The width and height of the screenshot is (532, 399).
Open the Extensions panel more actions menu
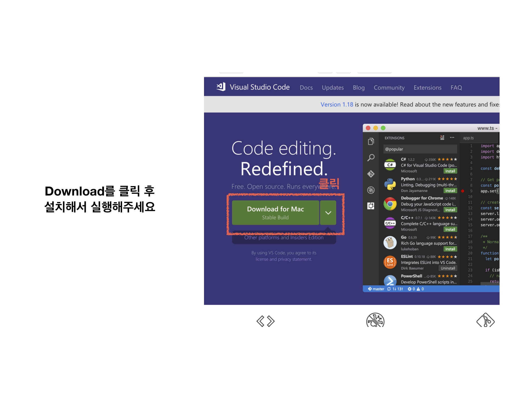452,138
